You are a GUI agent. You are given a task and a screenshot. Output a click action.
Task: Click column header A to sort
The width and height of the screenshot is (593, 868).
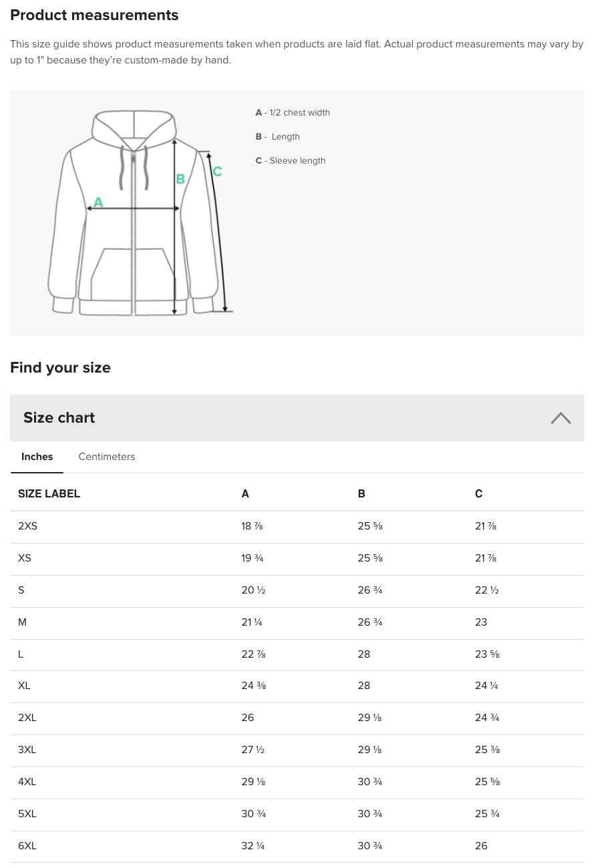click(245, 494)
